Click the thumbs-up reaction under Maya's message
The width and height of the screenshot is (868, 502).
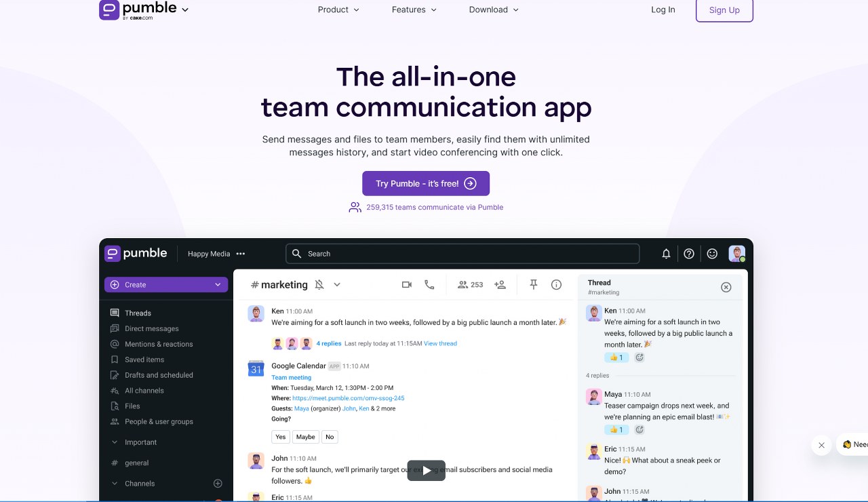(616, 429)
